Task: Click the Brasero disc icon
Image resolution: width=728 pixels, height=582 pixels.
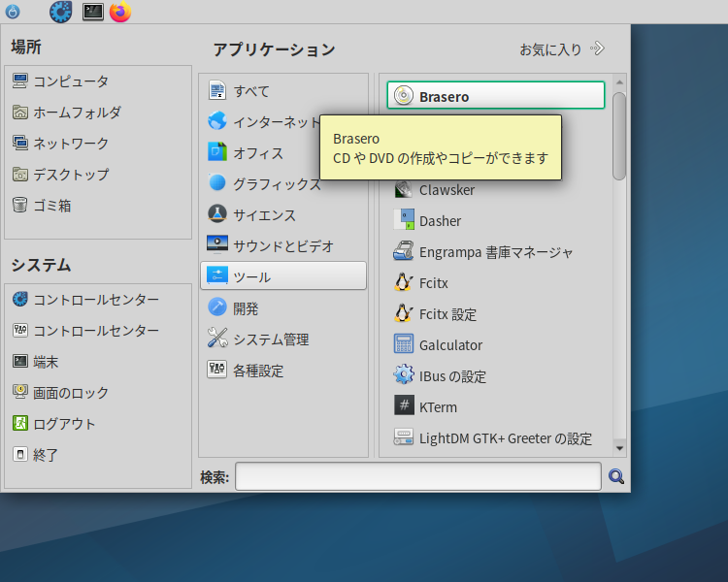Action: point(404,96)
